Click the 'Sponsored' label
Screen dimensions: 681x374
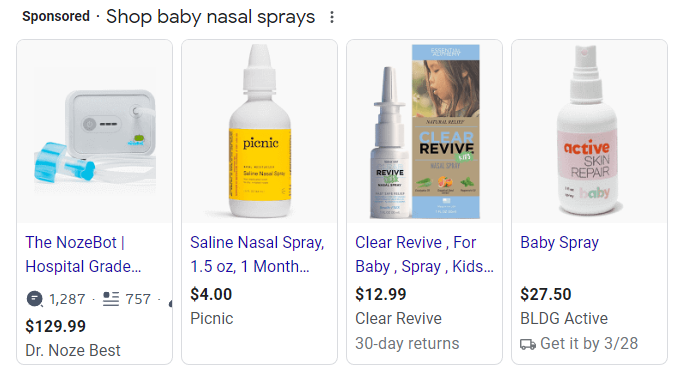coord(56,17)
